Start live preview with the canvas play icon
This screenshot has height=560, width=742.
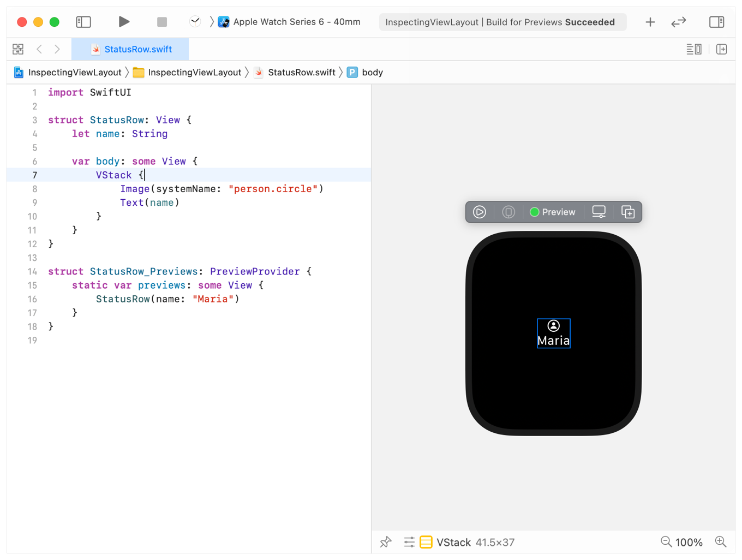pyautogui.click(x=480, y=212)
